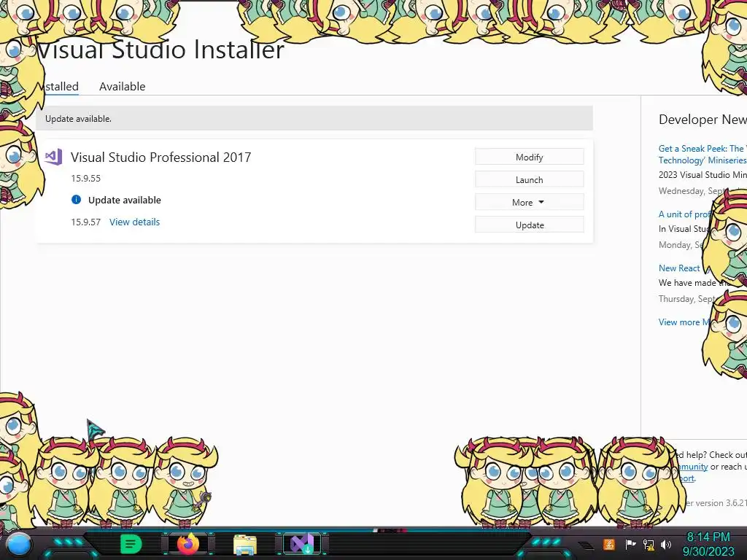Viewport: 747px width, 560px height.
Task: Switch to the Available tab
Action: [x=122, y=86]
